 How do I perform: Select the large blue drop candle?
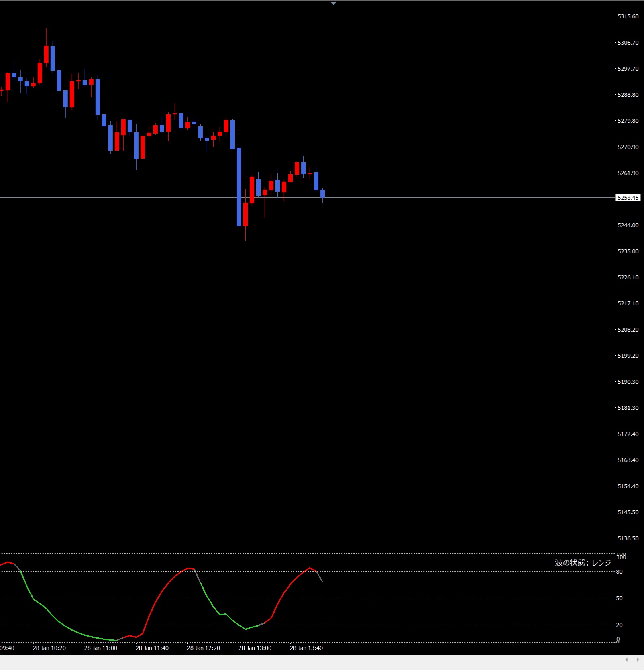[239, 187]
